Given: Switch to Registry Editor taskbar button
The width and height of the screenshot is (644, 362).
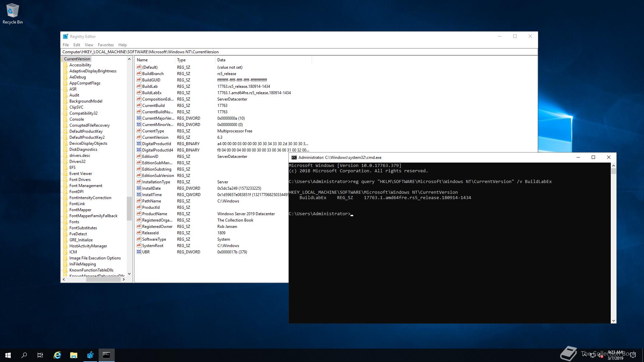Looking at the screenshot, I should pyautogui.click(x=90, y=355).
